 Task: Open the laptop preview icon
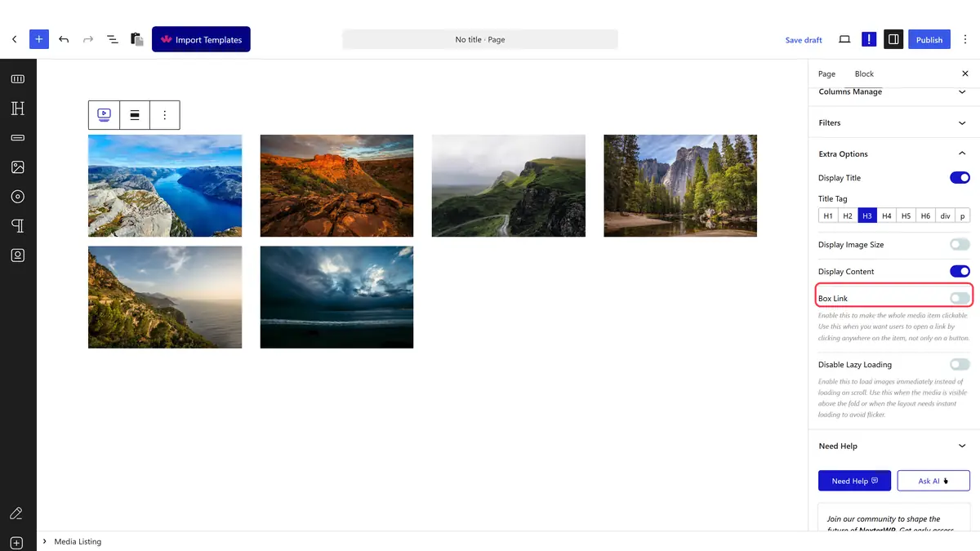[x=844, y=39]
